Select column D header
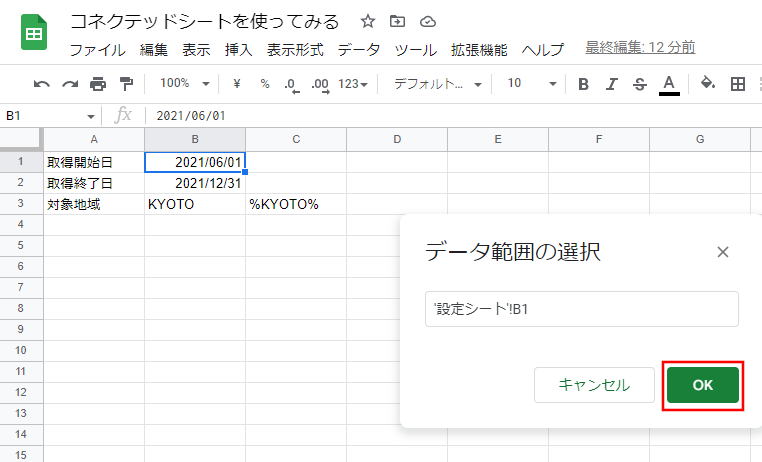The width and height of the screenshot is (762, 462). [x=397, y=139]
